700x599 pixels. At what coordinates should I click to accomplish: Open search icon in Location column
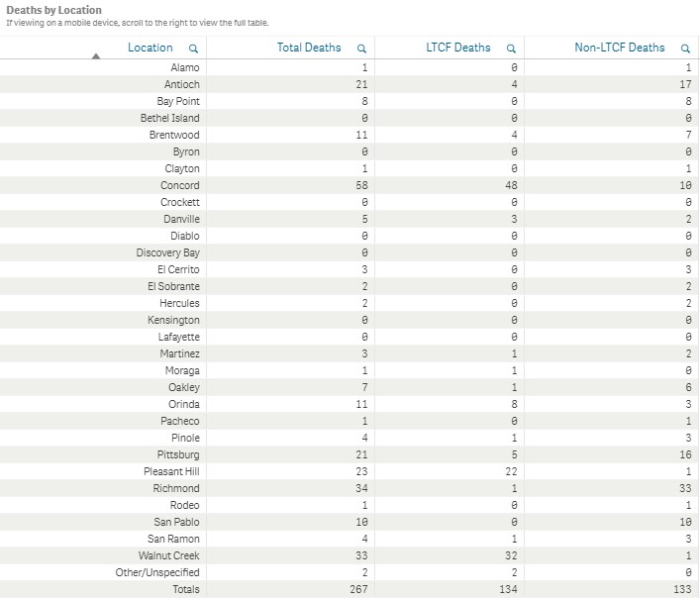pyautogui.click(x=193, y=48)
